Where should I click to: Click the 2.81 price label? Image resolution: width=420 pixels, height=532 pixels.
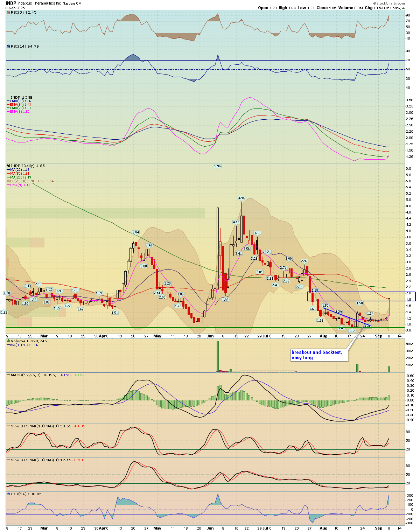click(259, 272)
